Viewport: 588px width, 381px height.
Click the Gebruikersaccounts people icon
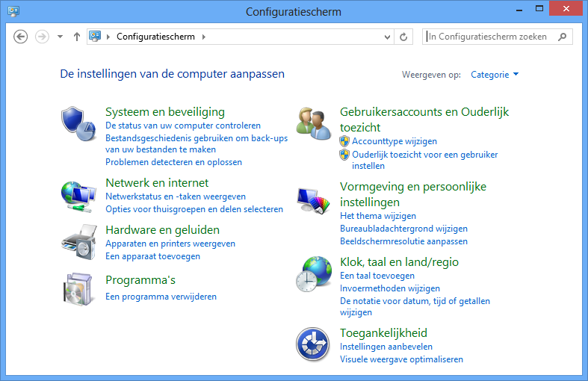click(314, 124)
